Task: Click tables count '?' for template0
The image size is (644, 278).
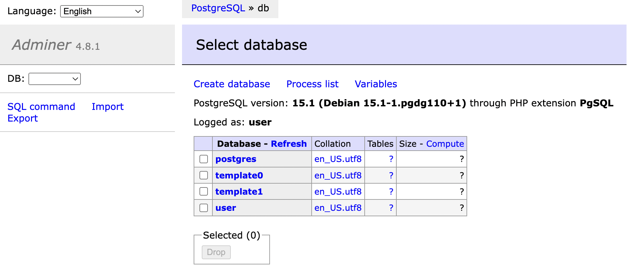Action: pyautogui.click(x=391, y=175)
